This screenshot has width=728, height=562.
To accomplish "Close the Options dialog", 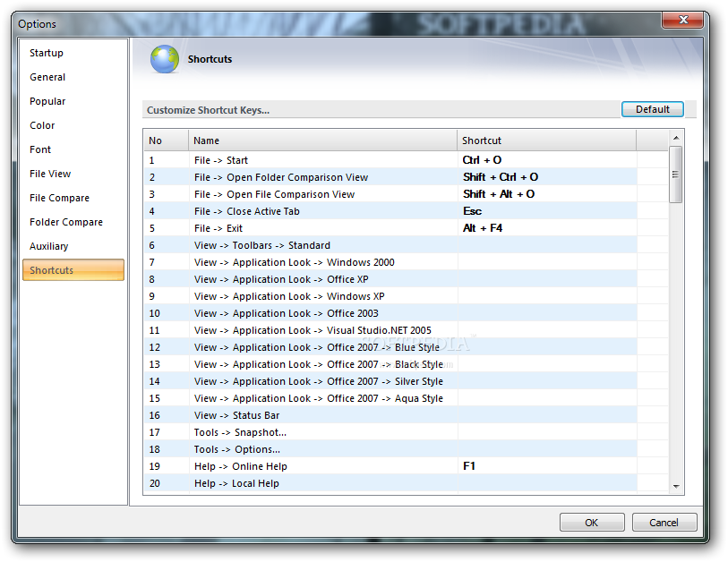I will (x=683, y=20).
